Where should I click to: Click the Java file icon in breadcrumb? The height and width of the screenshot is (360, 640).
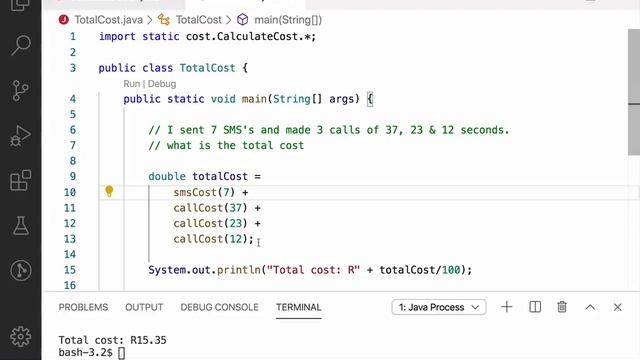tap(64, 20)
